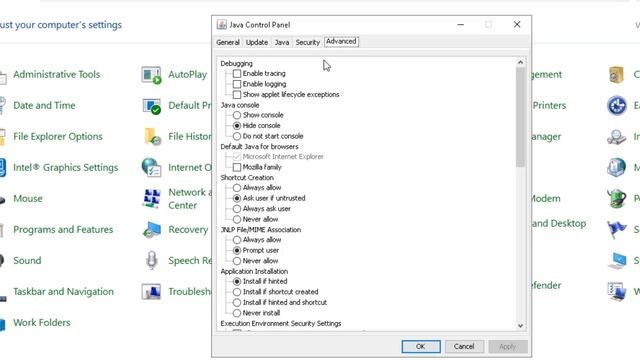Open File Explorer Options link
This screenshot has width=640, height=360.
click(x=58, y=136)
